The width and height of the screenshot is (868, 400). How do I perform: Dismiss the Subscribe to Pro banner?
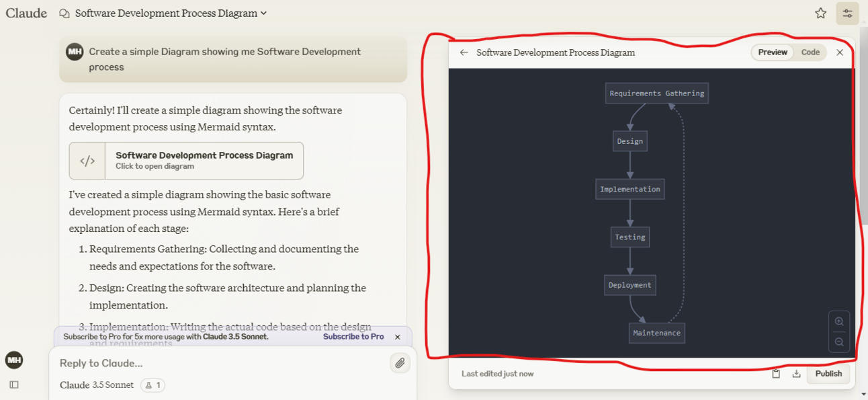[x=398, y=337]
